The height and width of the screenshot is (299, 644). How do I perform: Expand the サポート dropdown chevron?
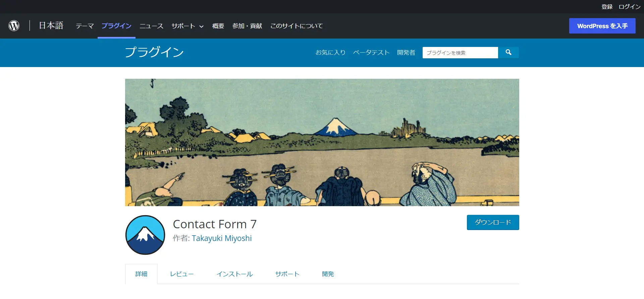point(202,26)
